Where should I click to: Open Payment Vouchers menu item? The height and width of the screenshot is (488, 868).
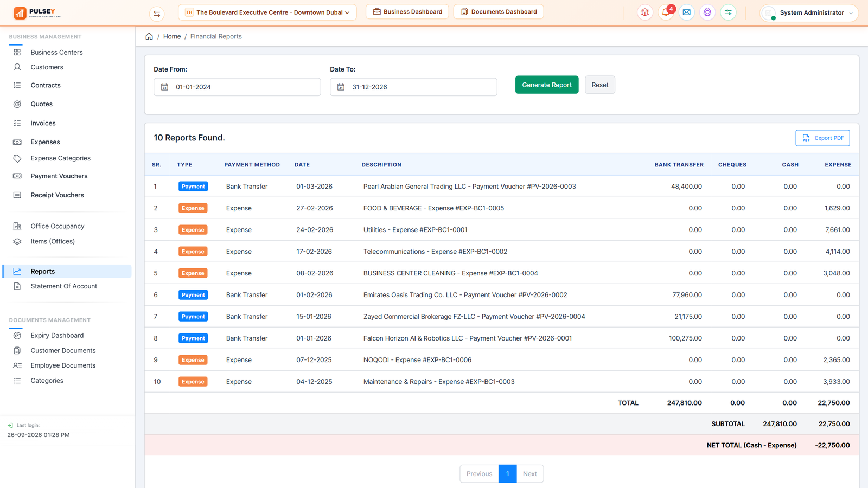click(59, 176)
